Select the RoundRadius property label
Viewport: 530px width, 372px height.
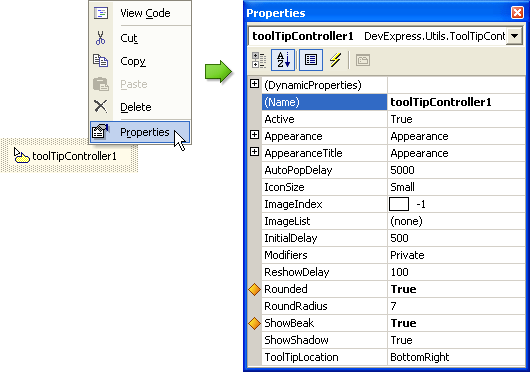(296, 306)
